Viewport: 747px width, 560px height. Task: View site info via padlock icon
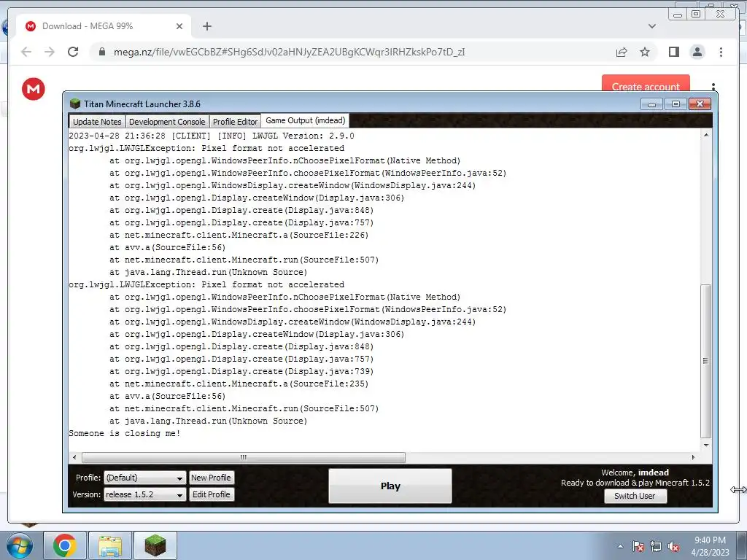(x=102, y=52)
